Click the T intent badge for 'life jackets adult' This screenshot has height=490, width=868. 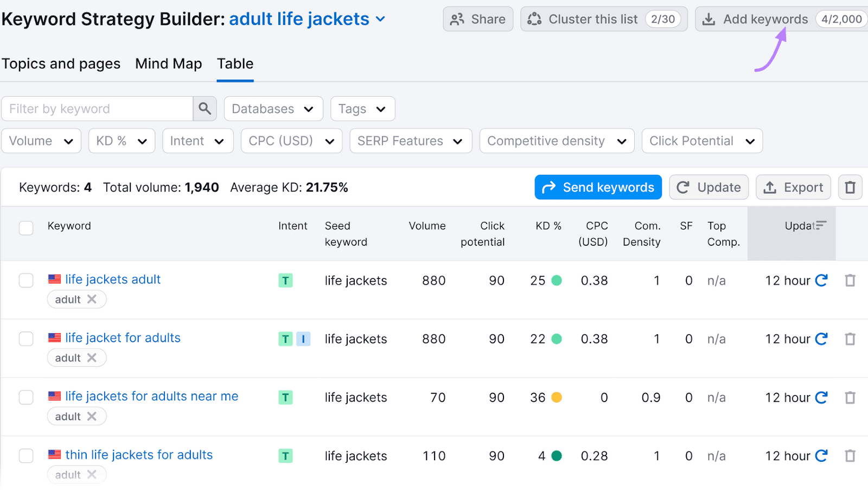click(x=285, y=281)
